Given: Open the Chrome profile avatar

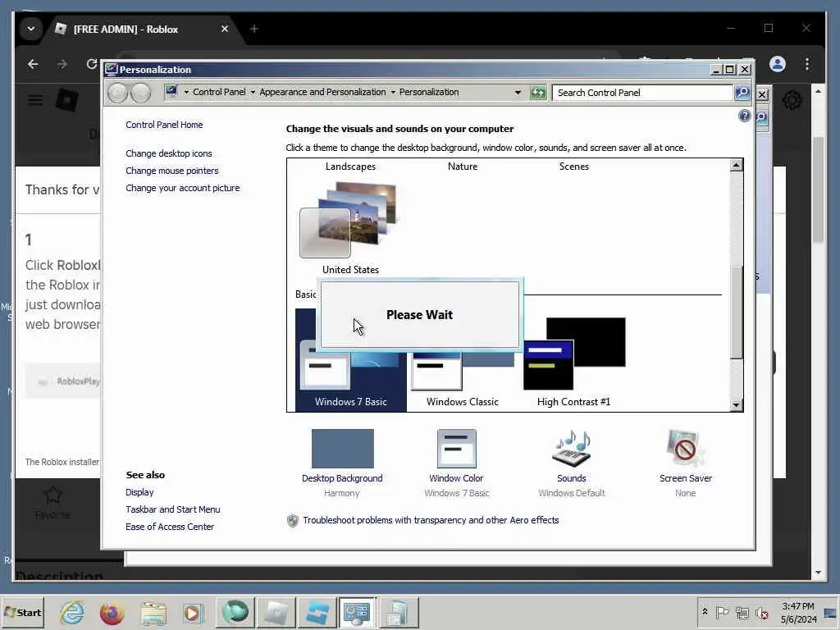Looking at the screenshot, I should [778, 64].
